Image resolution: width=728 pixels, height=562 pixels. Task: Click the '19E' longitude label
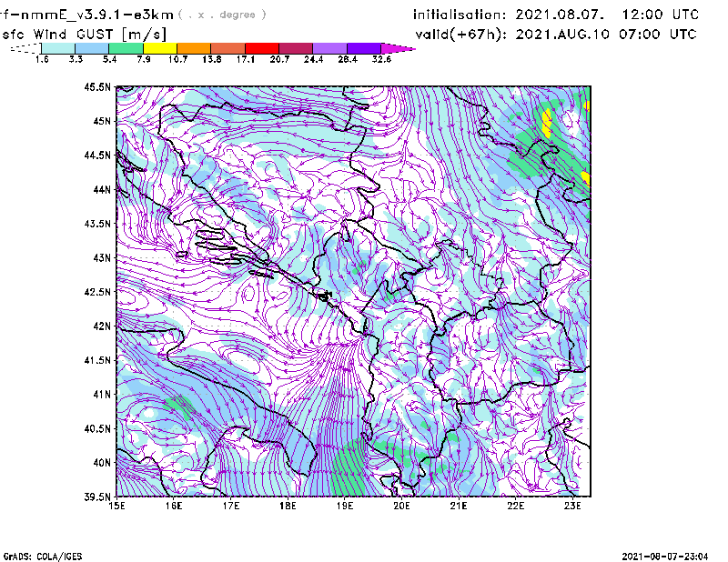(345, 506)
